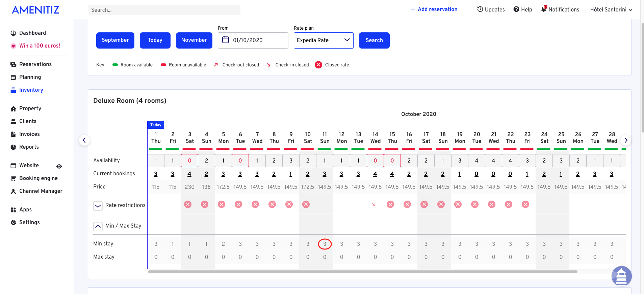
Task: Click the calendar icon in date field
Action: 226,40
